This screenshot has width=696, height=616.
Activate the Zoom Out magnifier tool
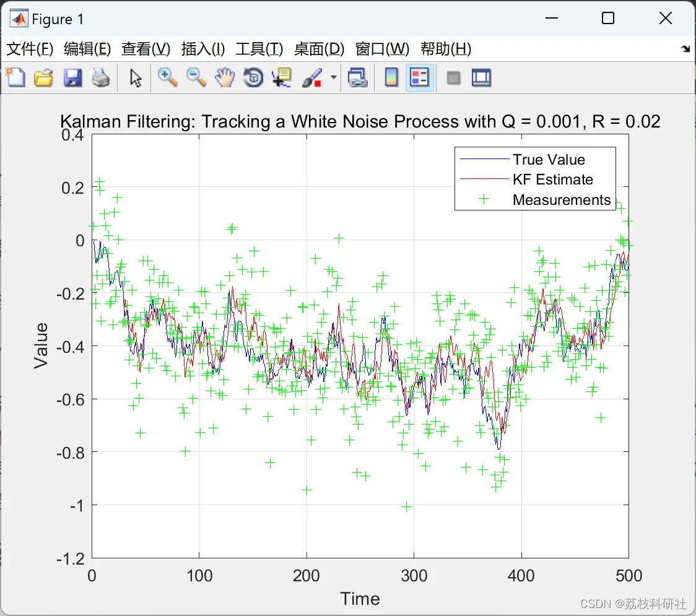click(x=196, y=77)
